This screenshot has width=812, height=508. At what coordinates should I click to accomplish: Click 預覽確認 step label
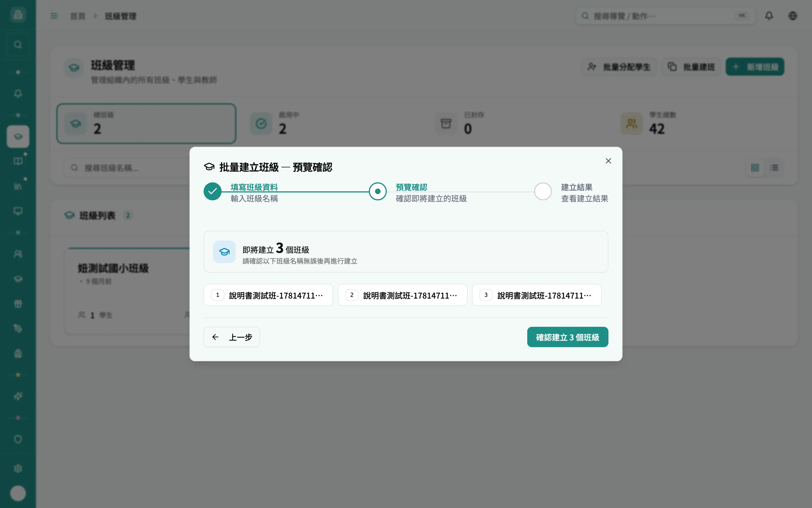point(411,187)
